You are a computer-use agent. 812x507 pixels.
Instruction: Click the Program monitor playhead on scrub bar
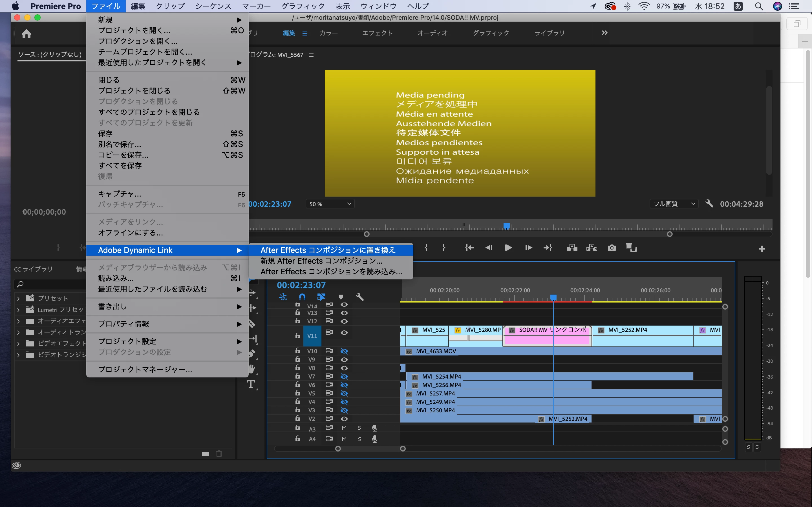coord(506,226)
